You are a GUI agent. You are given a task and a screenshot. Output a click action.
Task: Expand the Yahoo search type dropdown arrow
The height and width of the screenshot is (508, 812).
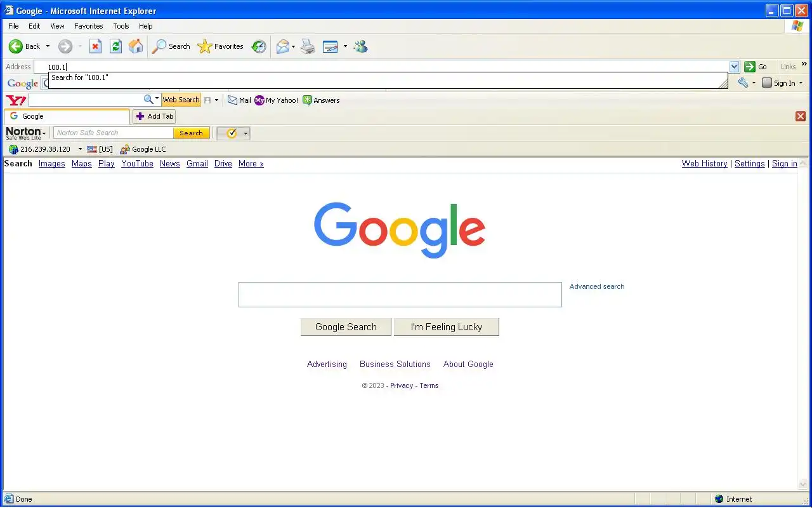point(157,100)
